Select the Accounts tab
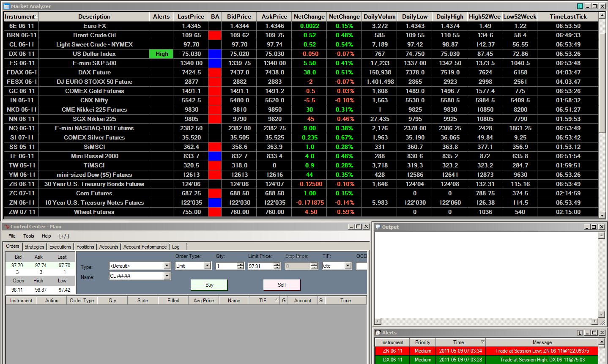 click(109, 247)
